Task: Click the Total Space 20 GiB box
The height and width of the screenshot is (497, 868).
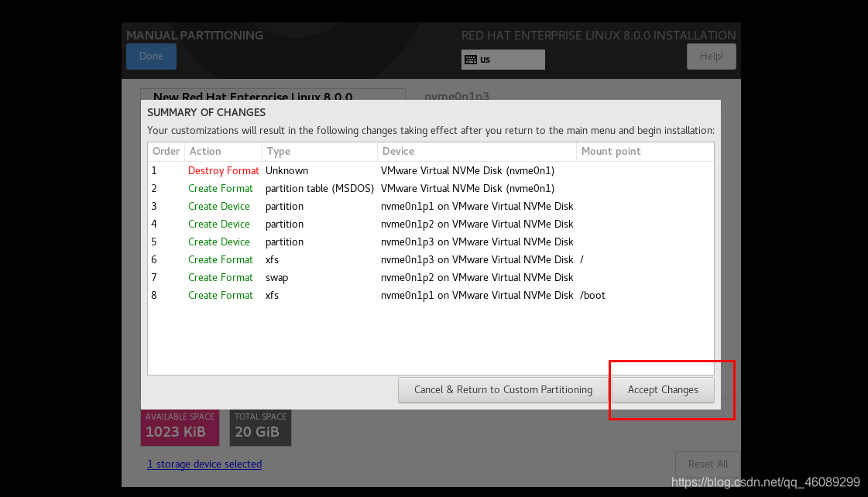Action: (260, 427)
